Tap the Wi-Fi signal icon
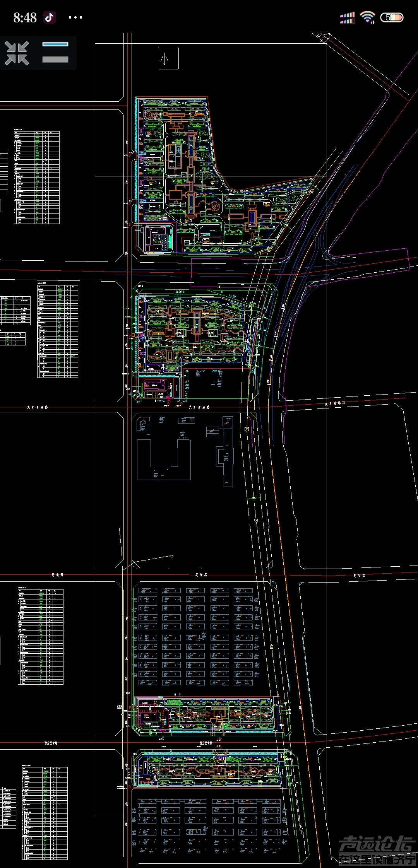Viewport: 418px width, 868px height. pos(367,17)
